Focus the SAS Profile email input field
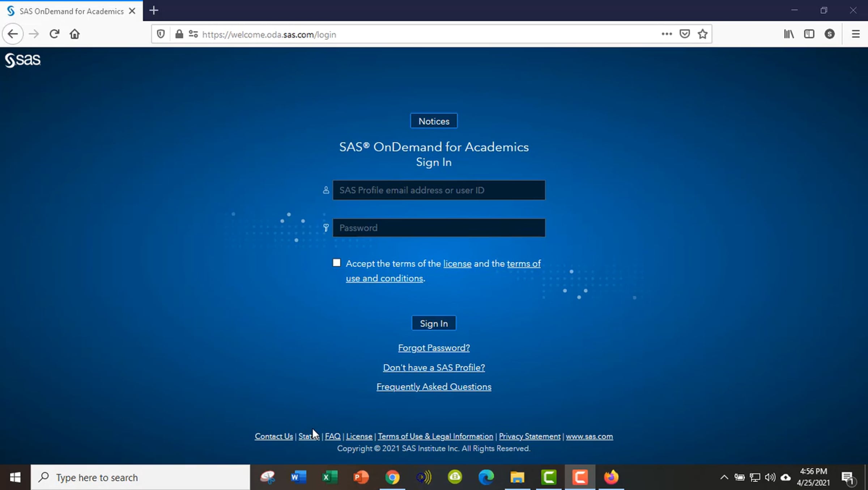Screen dimensions: 868x490 click(439, 190)
